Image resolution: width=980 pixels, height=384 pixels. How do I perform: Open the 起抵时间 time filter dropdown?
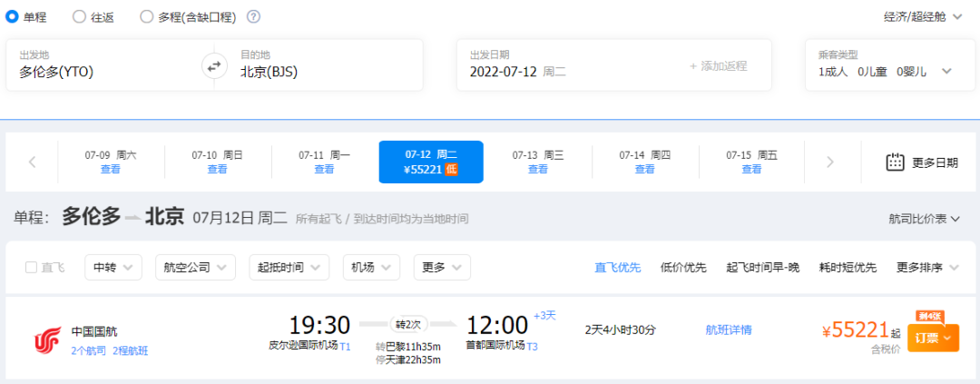(x=289, y=268)
